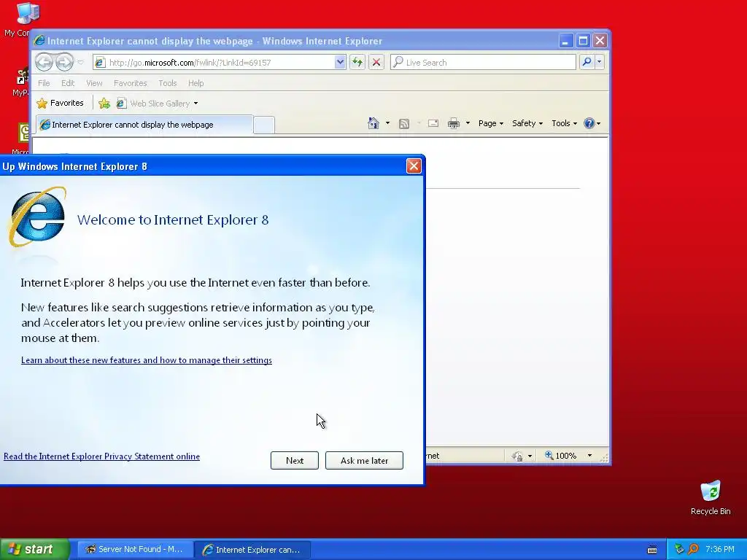Viewport: 747px width, 560px height.
Task: Click the IE page icon in address bar
Action: (99, 63)
